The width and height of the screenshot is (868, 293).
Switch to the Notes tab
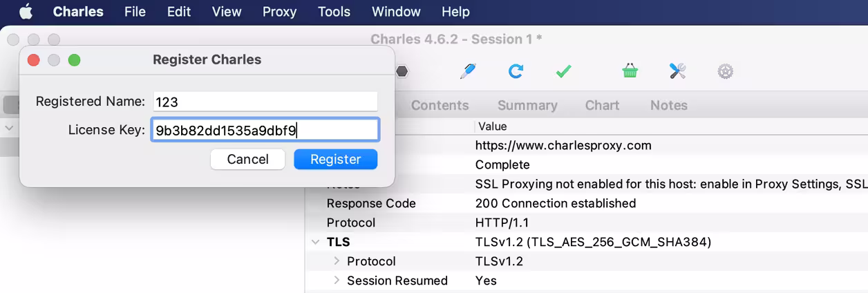(669, 105)
